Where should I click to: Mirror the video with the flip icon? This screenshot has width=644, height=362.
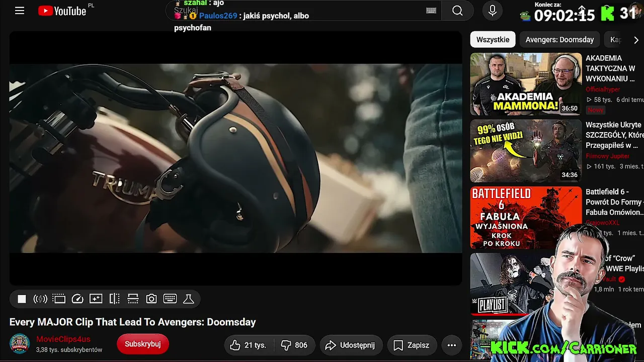[115, 299]
